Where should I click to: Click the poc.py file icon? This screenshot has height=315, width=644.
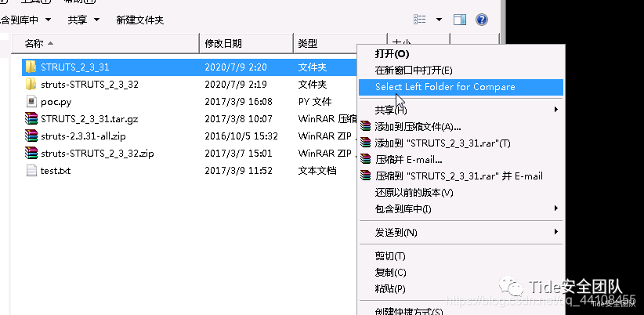(x=31, y=101)
